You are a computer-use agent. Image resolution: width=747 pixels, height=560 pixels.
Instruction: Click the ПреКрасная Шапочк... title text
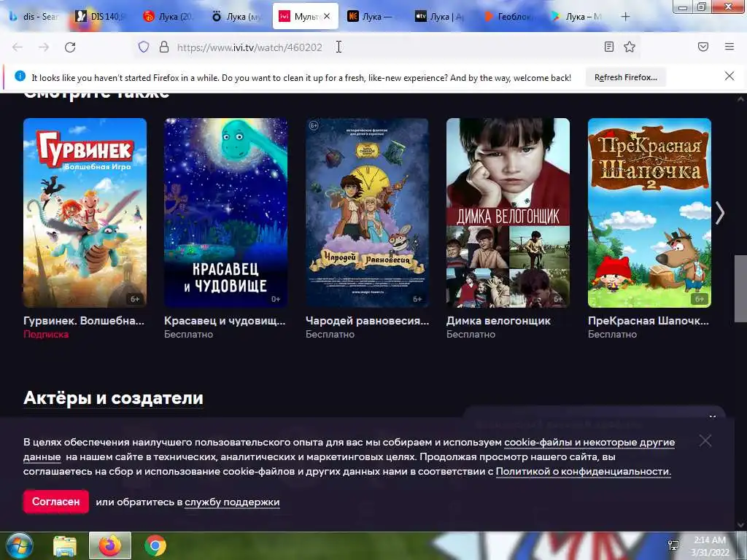649,321
